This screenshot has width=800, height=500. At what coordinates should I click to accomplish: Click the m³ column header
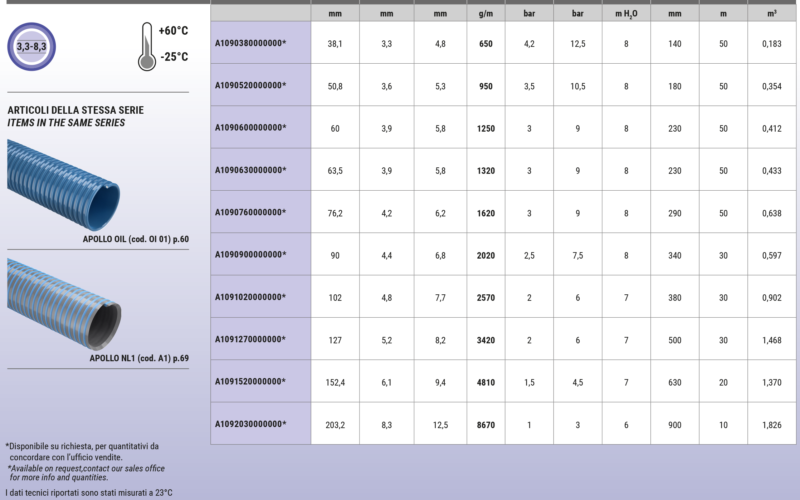[x=771, y=14]
